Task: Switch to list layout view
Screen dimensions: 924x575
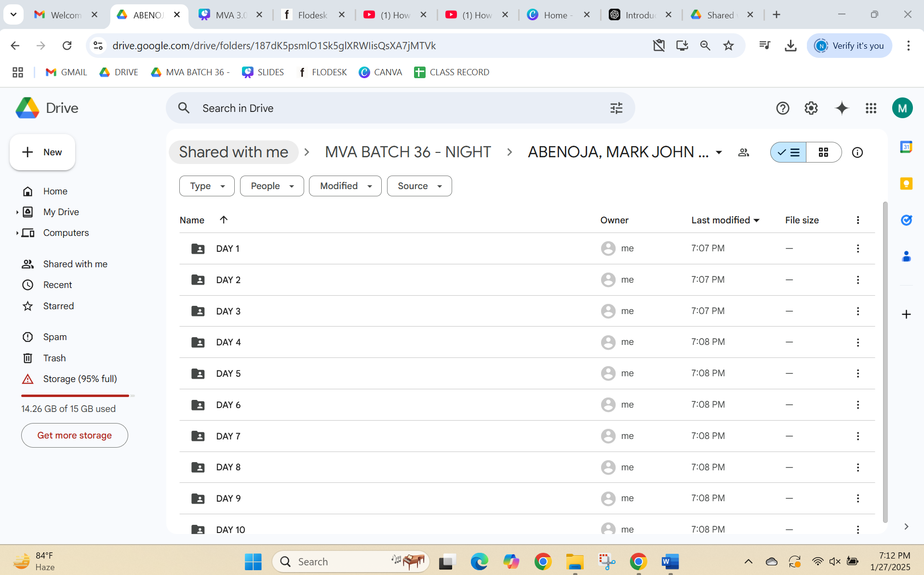Action: coord(789,152)
